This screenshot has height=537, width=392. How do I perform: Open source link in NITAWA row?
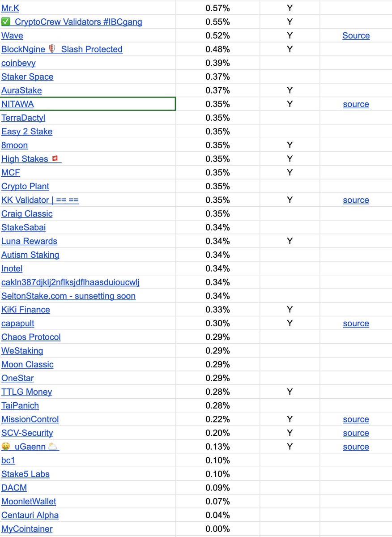356,104
